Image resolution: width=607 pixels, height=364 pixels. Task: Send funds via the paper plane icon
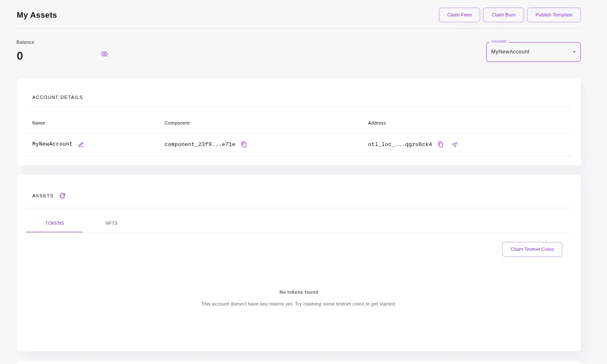point(455,144)
